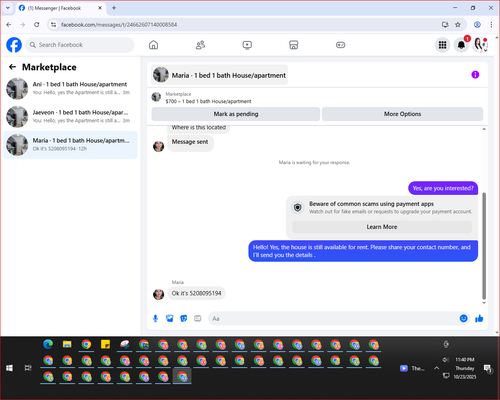The height and width of the screenshot is (400, 500).
Task: Click the 'Message sent' bubble
Action: tap(190, 142)
